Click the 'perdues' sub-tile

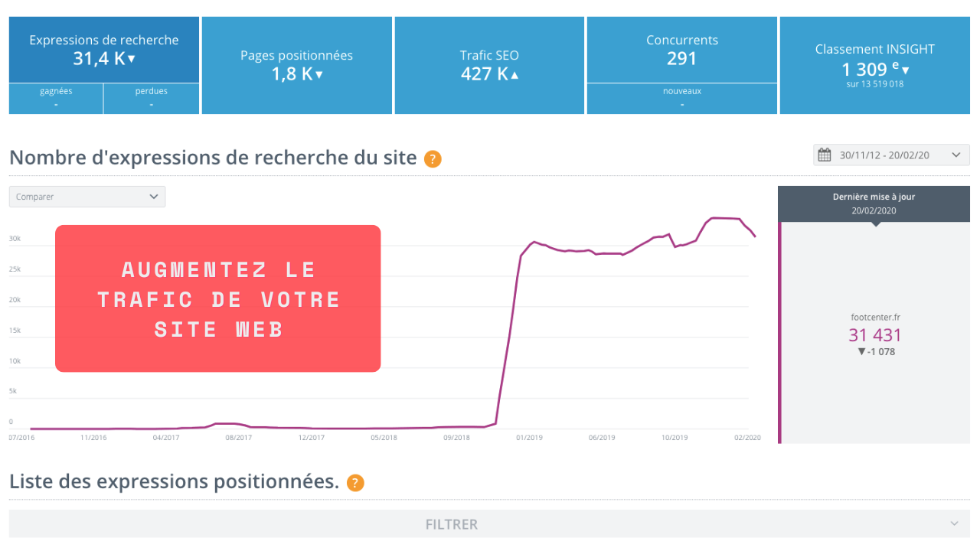click(152, 99)
